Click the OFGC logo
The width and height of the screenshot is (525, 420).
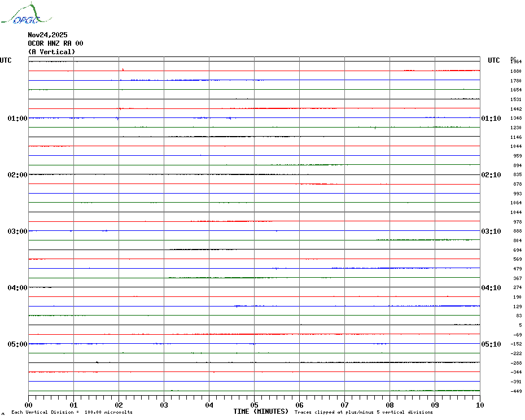20,15
